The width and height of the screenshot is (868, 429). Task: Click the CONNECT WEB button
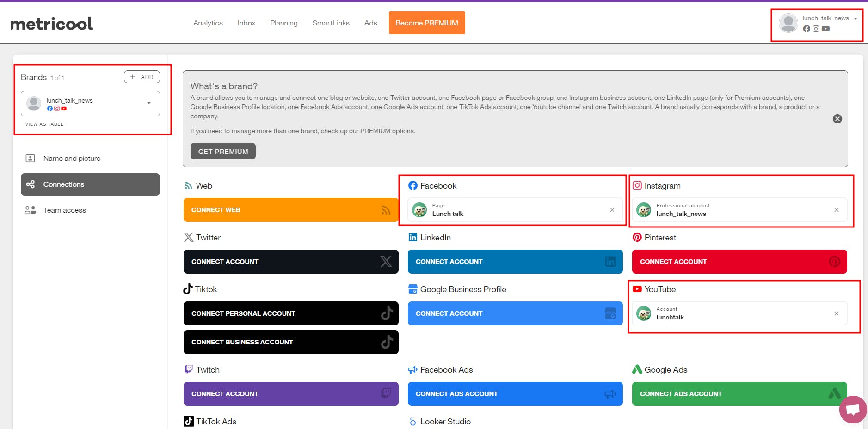291,210
